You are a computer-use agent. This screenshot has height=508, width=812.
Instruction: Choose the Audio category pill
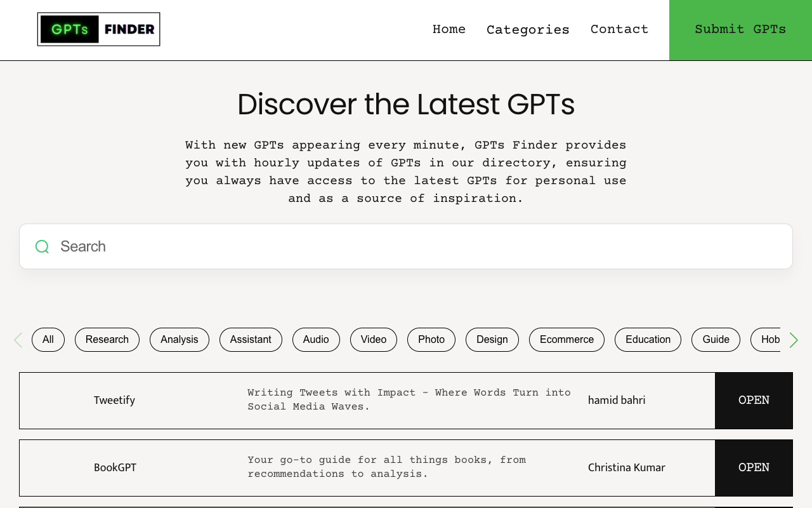tap(316, 340)
